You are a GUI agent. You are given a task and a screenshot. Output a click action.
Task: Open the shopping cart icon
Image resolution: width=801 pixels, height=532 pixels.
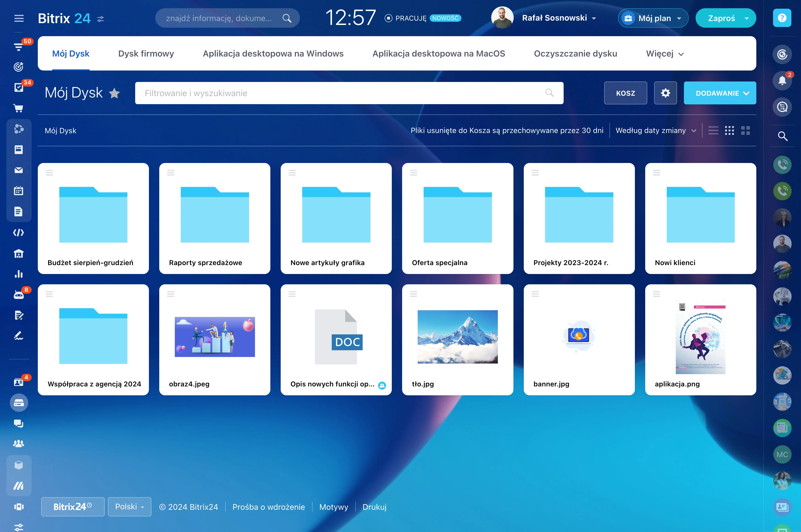tap(19, 108)
